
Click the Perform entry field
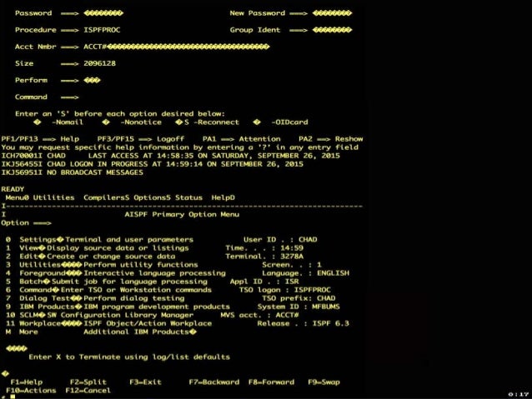92,80
